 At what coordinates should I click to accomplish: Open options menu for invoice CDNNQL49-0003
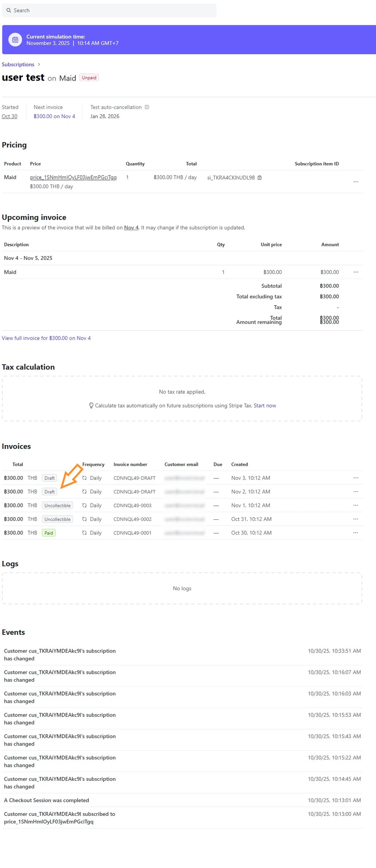[355, 505]
